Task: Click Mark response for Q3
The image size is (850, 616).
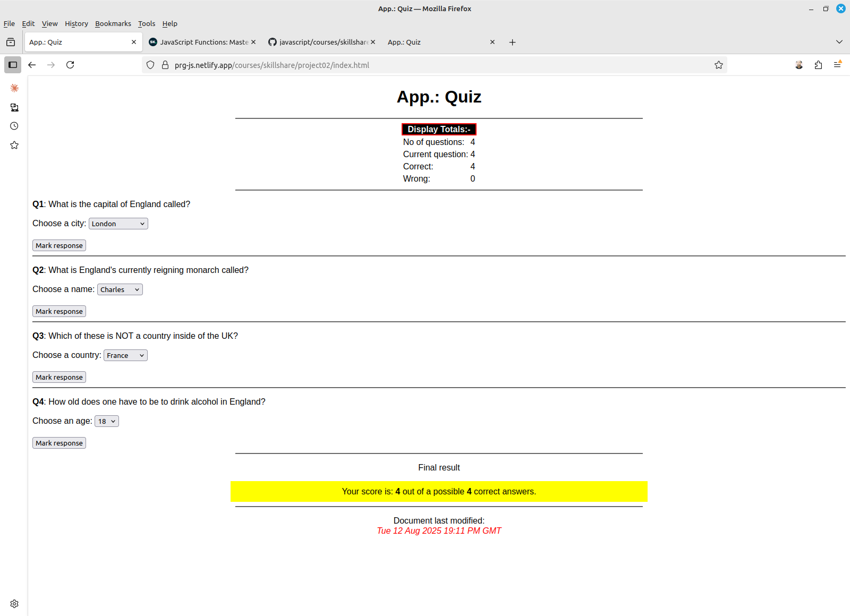Action: pos(59,377)
